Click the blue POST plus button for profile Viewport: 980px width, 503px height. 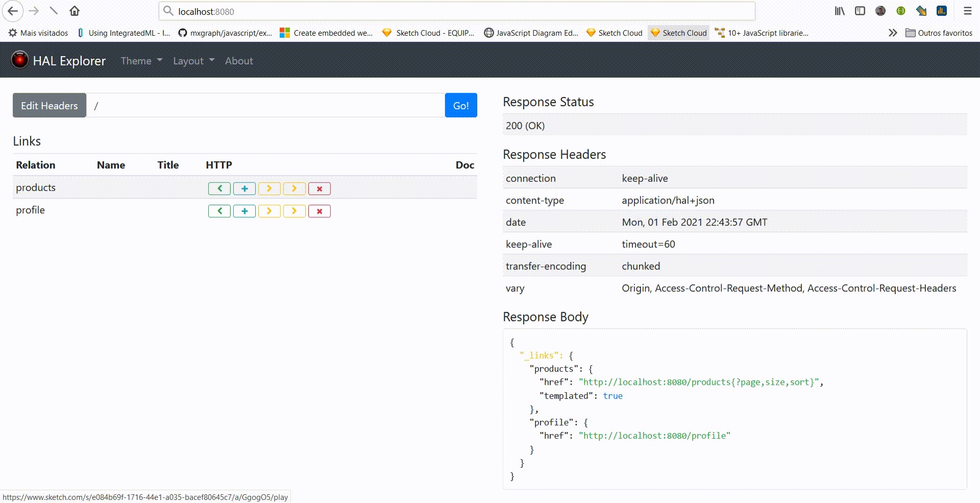244,211
